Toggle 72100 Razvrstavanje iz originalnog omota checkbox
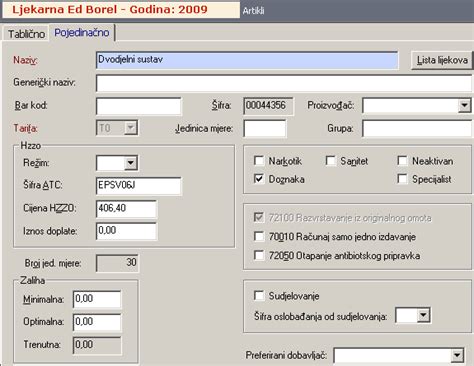This screenshot has width=474, height=366. (x=259, y=217)
